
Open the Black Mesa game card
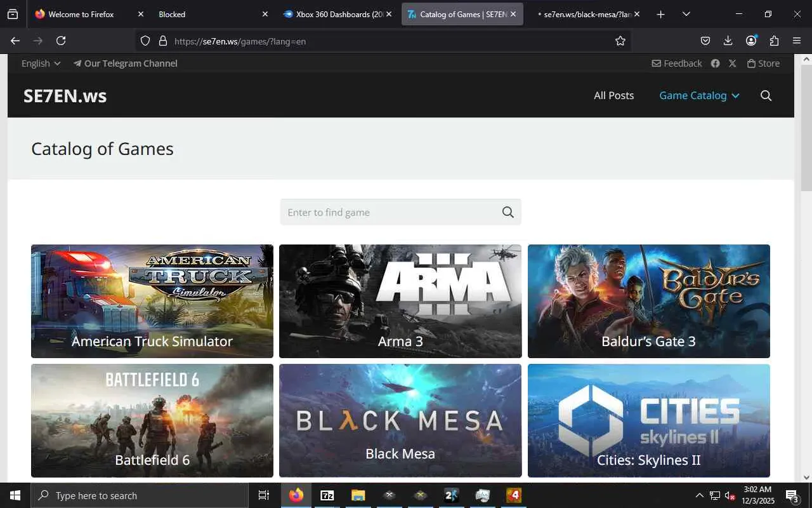[x=400, y=420]
